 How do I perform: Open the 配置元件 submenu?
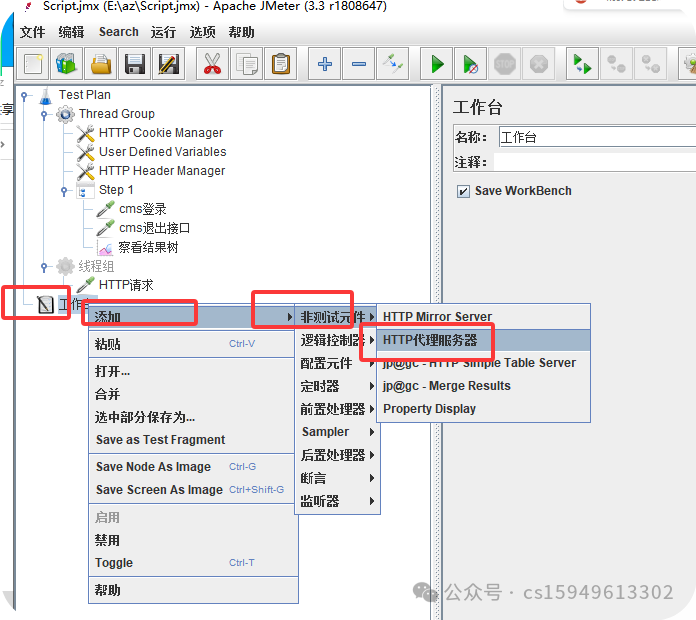[337, 363]
